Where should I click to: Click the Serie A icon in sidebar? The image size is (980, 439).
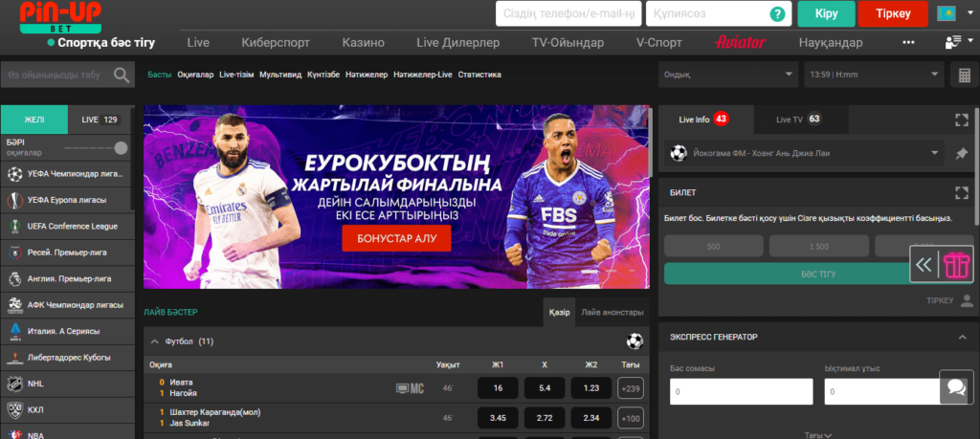click(13, 331)
